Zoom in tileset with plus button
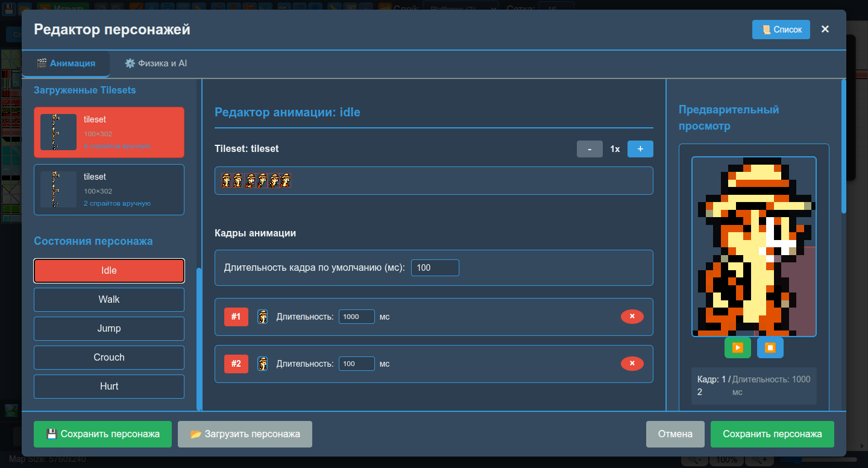This screenshot has width=868, height=468. point(640,149)
